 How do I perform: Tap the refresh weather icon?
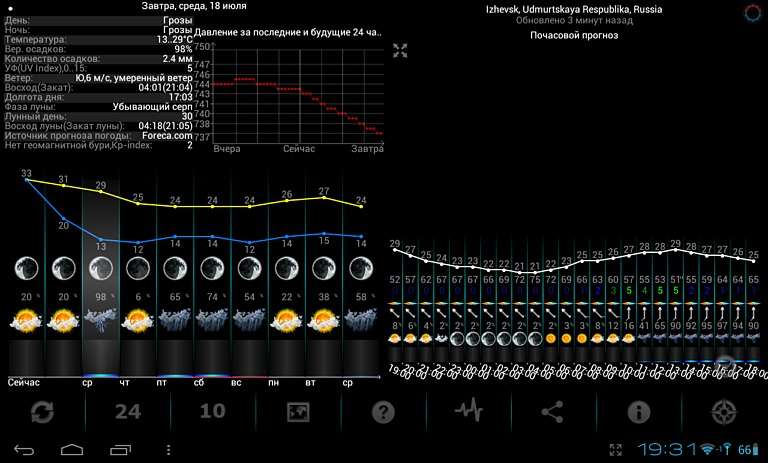tap(42, 412)
